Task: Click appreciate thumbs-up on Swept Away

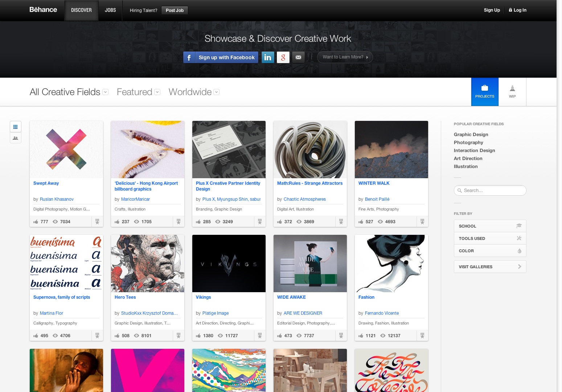Action: click(x=36, y=221)
